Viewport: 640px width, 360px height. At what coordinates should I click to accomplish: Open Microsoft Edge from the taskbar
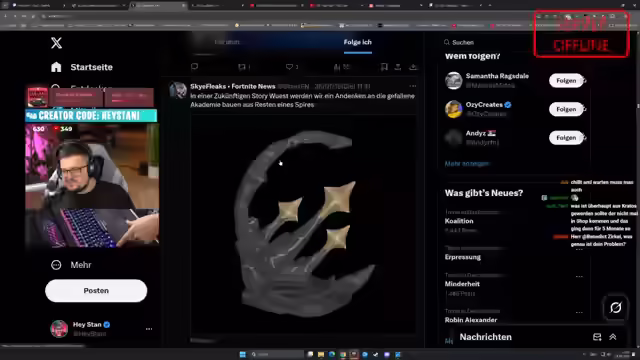(332, 354)
